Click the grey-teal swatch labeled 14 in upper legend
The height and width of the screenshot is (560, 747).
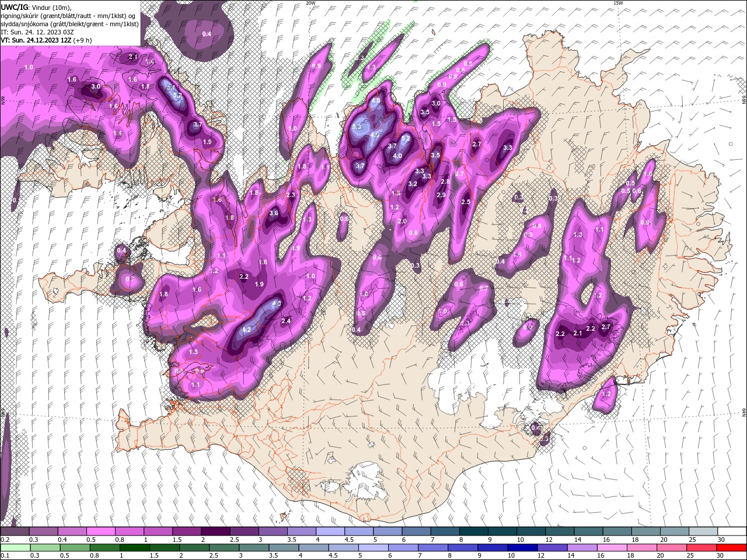[588, 531]
